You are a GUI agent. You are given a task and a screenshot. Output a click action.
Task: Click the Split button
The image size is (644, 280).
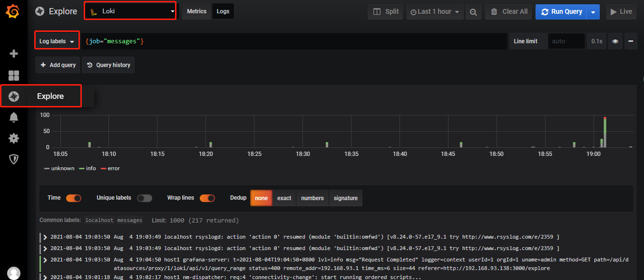385,12
